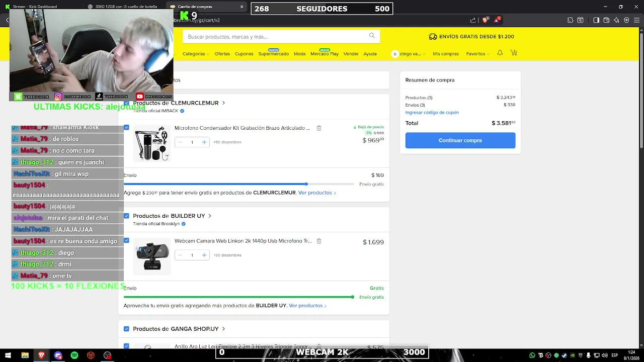This screenshot has height=362, width=644.
Task: Uncheck Productos de CLEMURCLEMUR checkbox
Action: pyautogui.click(x=126, y=103)
